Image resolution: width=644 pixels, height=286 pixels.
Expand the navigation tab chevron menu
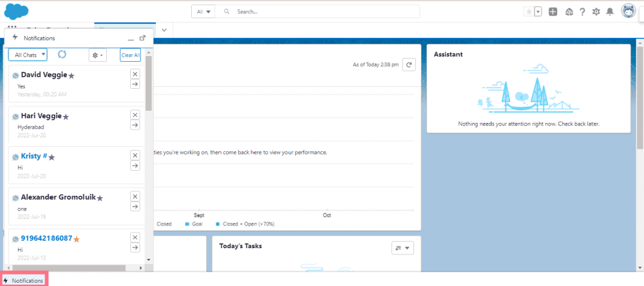pos(164,30)
